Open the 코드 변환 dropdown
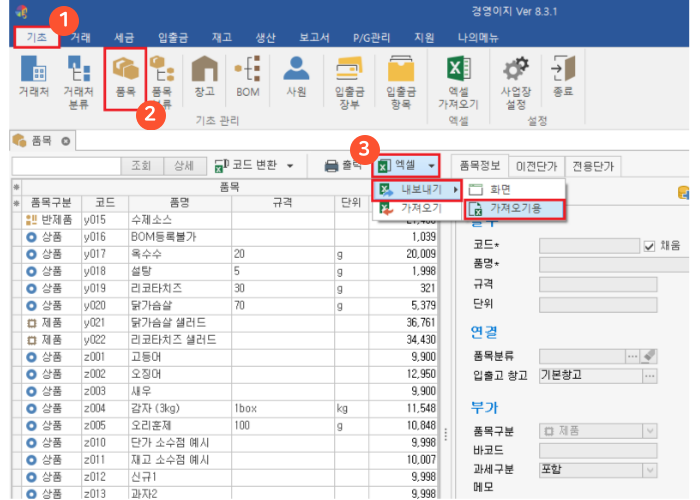700x500 pixels. pos(255,165)
